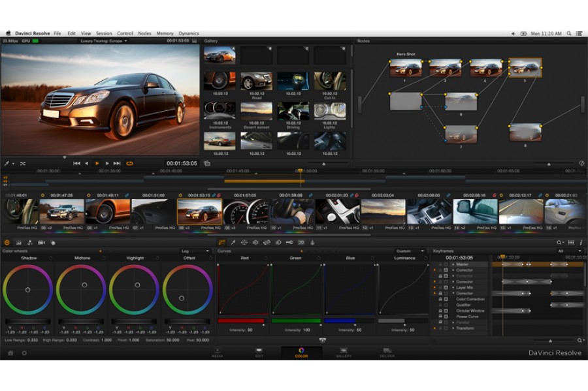The height and width of the screenshot is (391, 588).
Task: Reset the Shadow color wheel
Action: (x=50, y=258)
